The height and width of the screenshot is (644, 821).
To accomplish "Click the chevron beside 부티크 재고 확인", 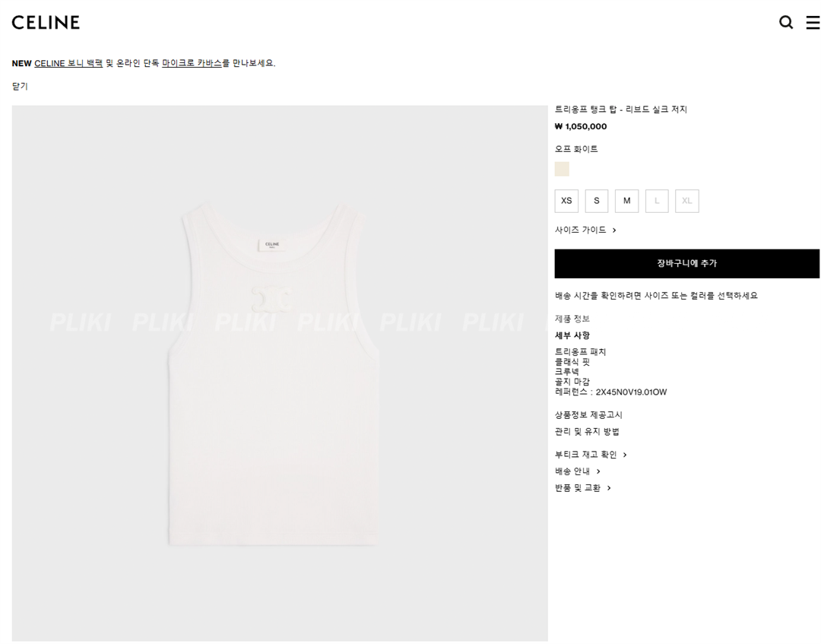I will [625, 455].
